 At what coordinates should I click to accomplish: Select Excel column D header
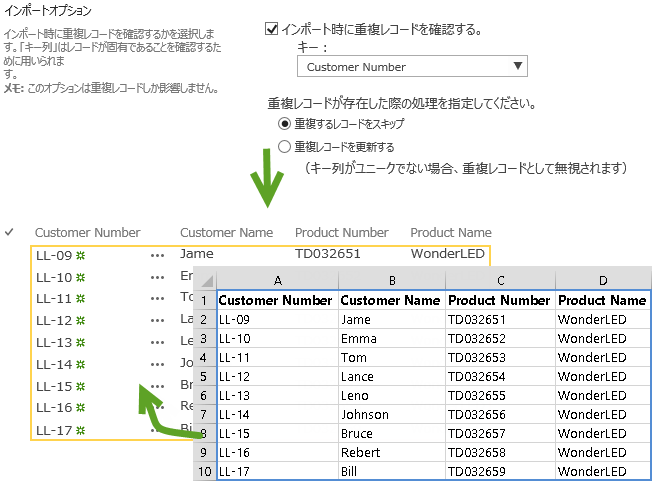click(603, 281)
